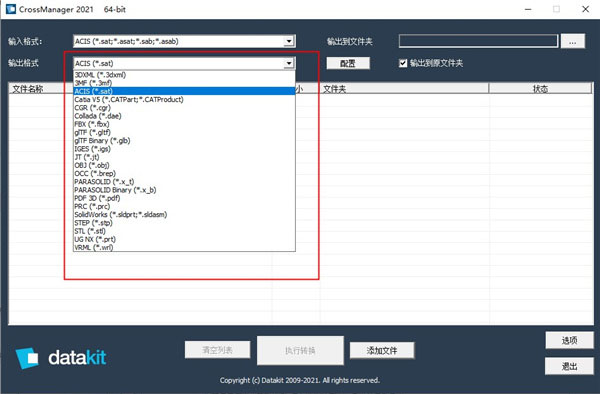Close the CrossManager window

pos(585,9)
